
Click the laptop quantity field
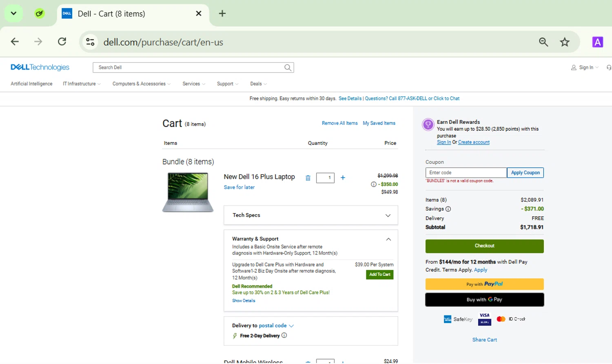(x=325, y=178)
